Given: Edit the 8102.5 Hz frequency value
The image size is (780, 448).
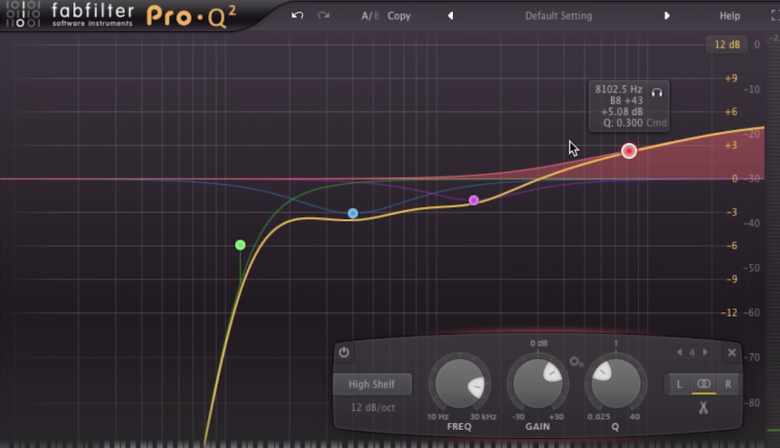Looking at the screenshot, I should click(x=618, y=90).
